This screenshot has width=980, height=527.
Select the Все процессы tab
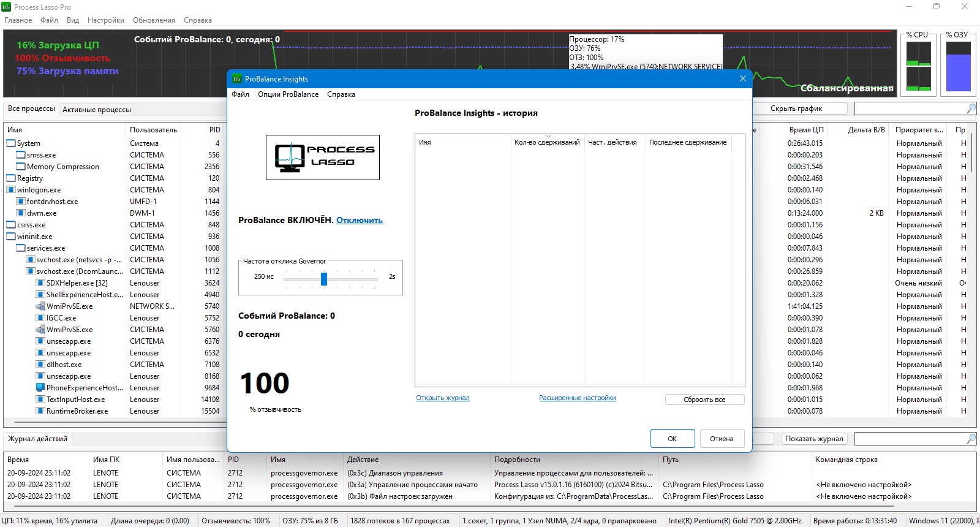click(31, 108)
